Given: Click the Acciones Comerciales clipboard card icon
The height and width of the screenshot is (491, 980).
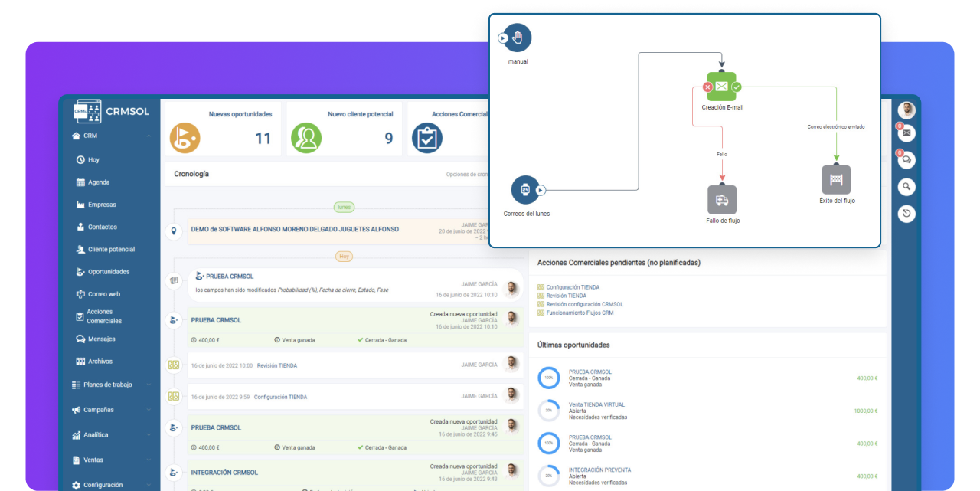Looking at the screenshot, I should click(427, 138).
